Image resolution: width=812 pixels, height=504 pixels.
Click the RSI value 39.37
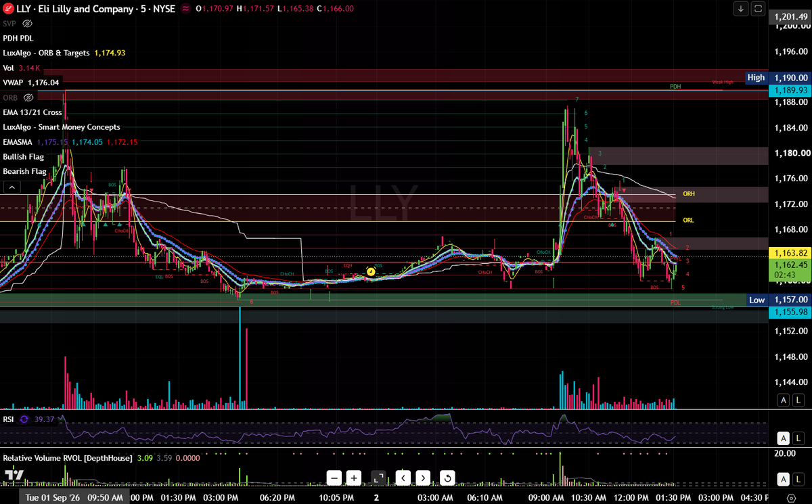coord(45,419)
